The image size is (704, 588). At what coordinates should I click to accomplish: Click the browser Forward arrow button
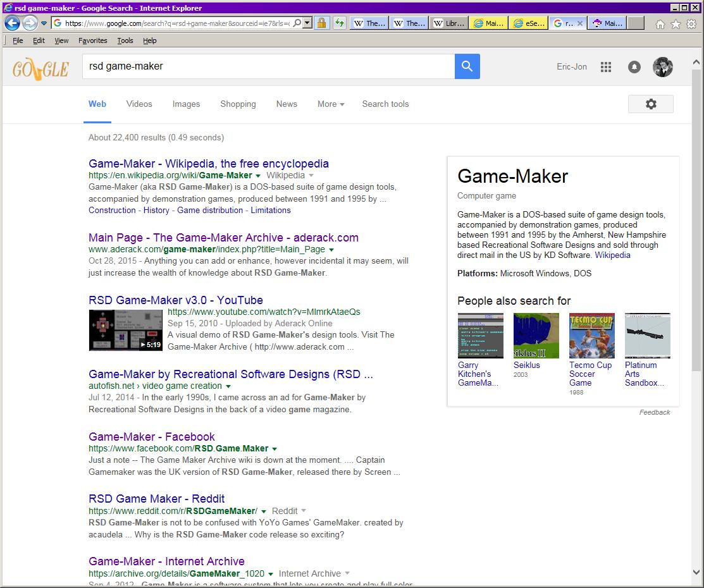tap(30, 23)
